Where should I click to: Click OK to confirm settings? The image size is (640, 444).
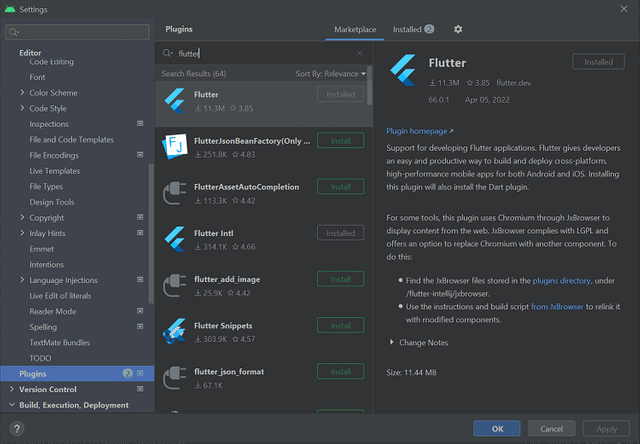(x=497, y=429)
